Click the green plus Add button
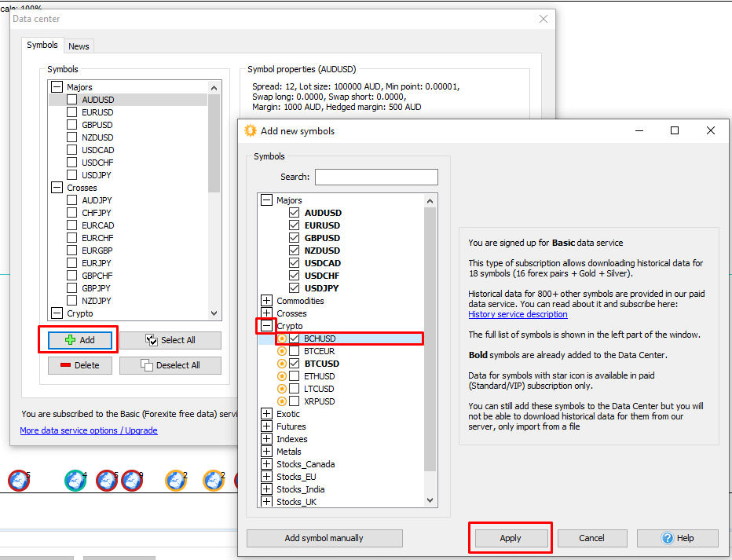The image size is (732, 560). point(79,340)
